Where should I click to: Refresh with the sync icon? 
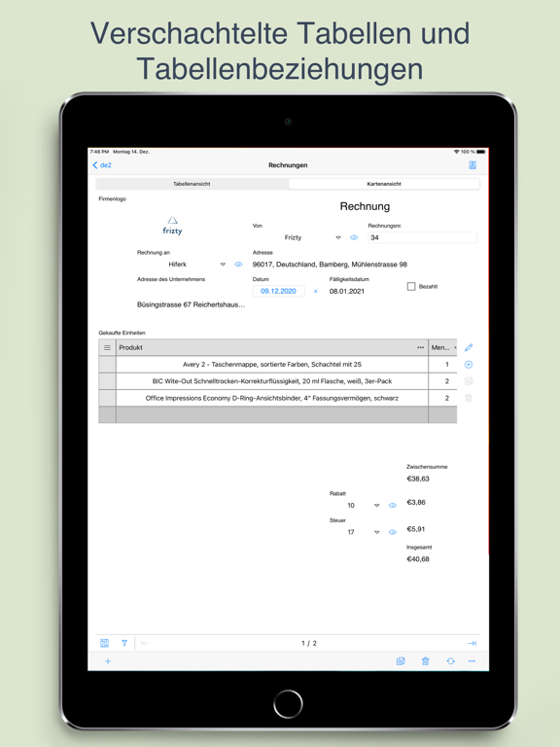coord(450,661)
